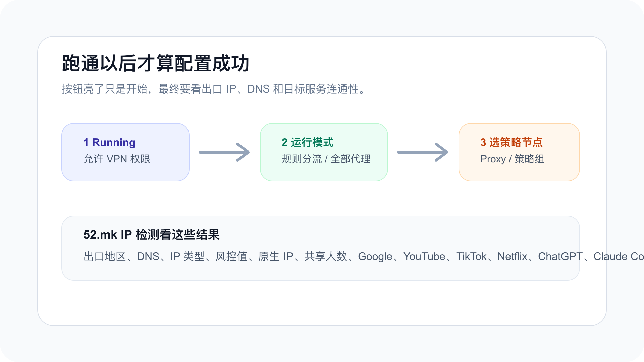Click the 52.mk IP 检测看这些结果 heading
This screenshot has width=644, height=362.
(151, 235)
